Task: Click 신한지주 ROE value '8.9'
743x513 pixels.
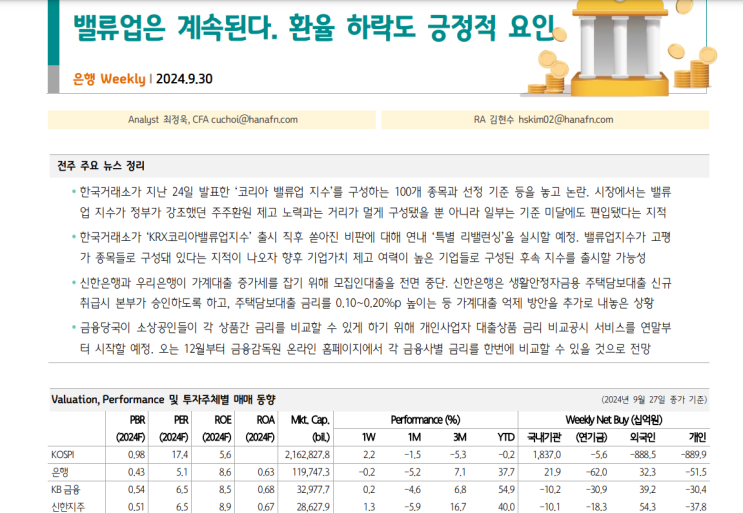Action: coord(225,507)
